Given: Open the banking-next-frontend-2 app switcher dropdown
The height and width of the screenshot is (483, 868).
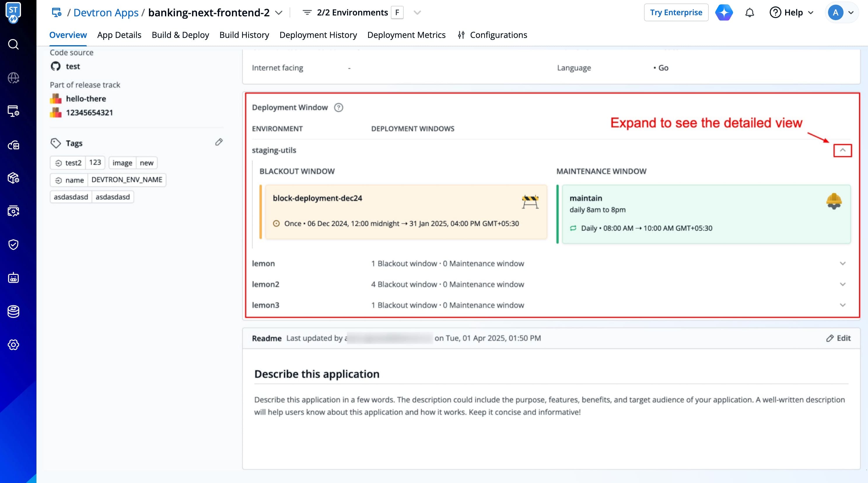Looking at the screenshot, I should (279, 13).
